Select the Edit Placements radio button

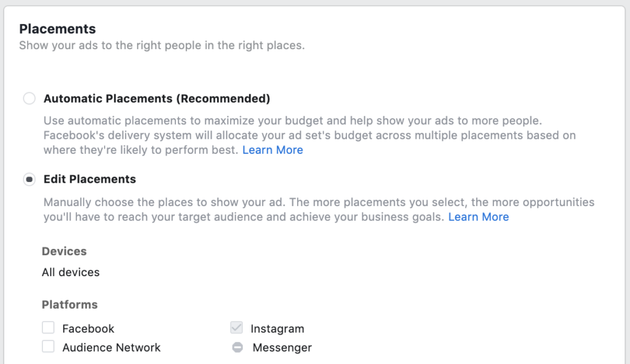point(29,180)
